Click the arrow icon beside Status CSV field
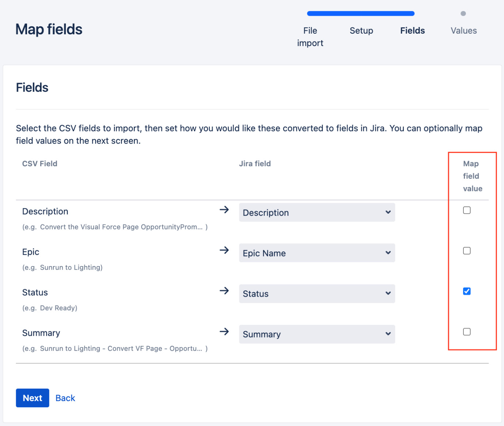This screenshot has width=504, height=426. click(x=224, y=291)
